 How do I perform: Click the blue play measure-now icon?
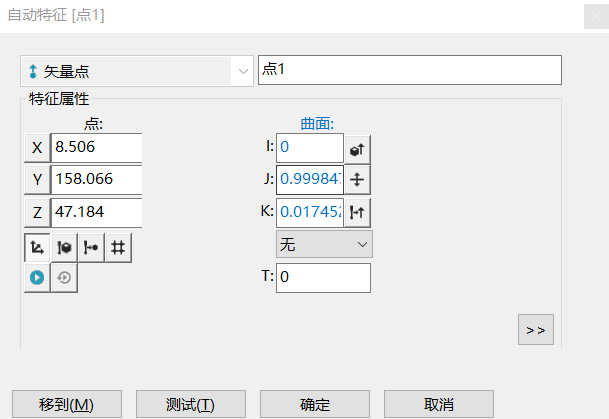(x=37, y=278)
